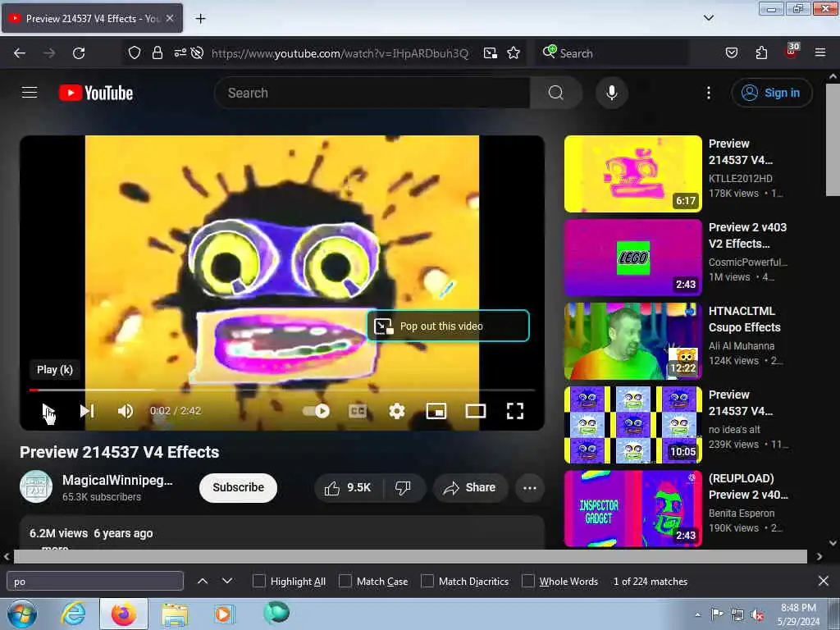
Task: Open no idea's alt Preview video title
Action: point(741,402)
